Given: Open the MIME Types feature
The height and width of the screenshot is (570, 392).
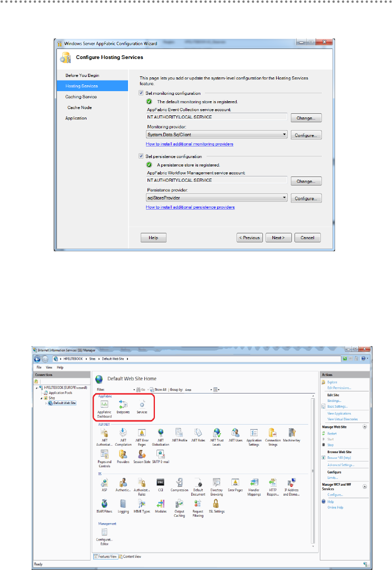Looking at the screenshot, I should pos(142,506).
